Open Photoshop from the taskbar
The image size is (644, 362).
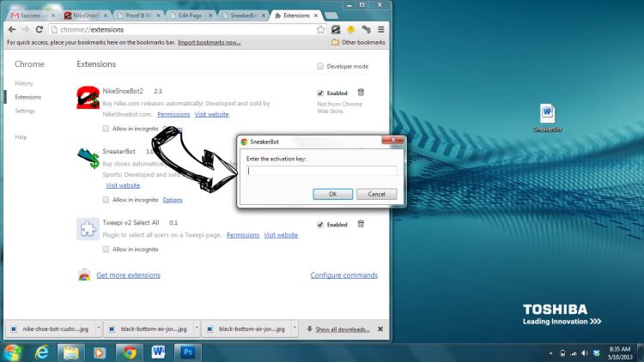[x=186, y=352]
